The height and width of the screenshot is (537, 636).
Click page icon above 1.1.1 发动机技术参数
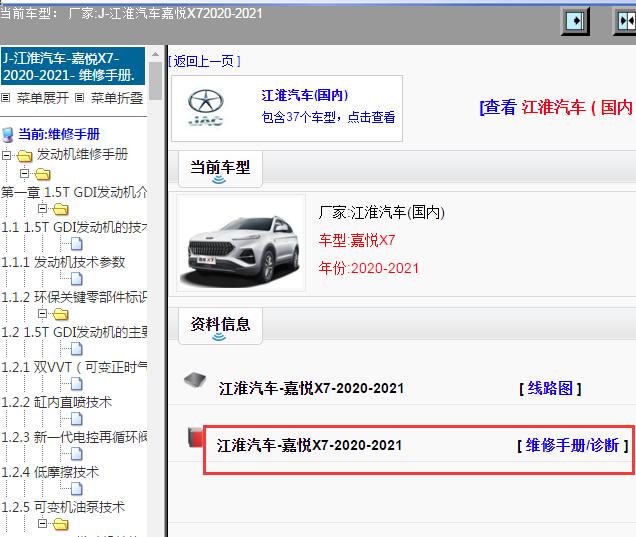76,244
